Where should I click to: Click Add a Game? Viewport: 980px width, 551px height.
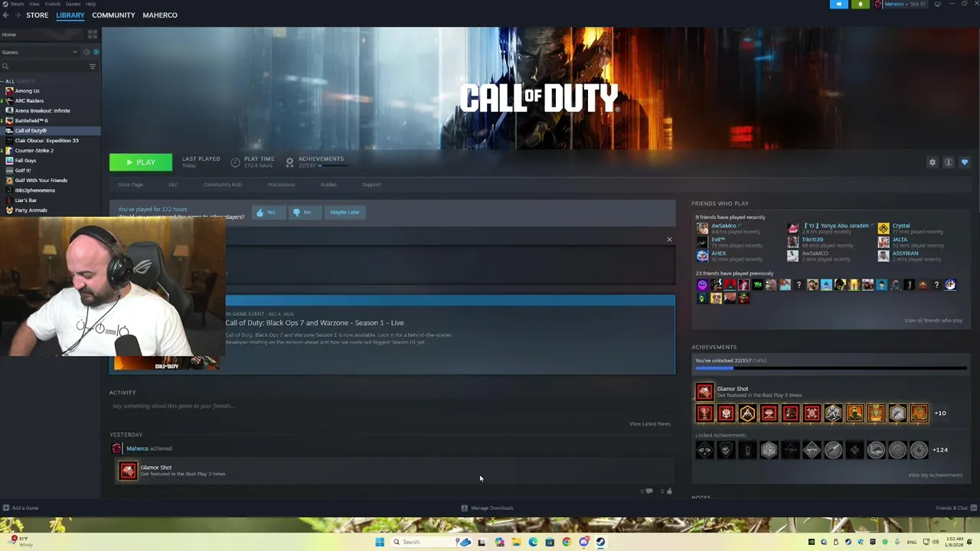pyautogui.click(x=21, y=508)
